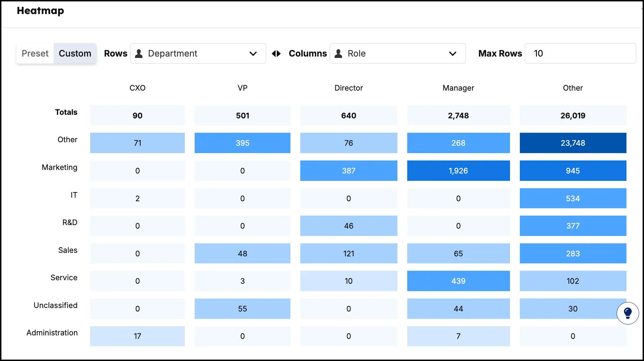The image size is (644, 361).
Task: Click the Max Rows input field
Action: pos(580,53)
